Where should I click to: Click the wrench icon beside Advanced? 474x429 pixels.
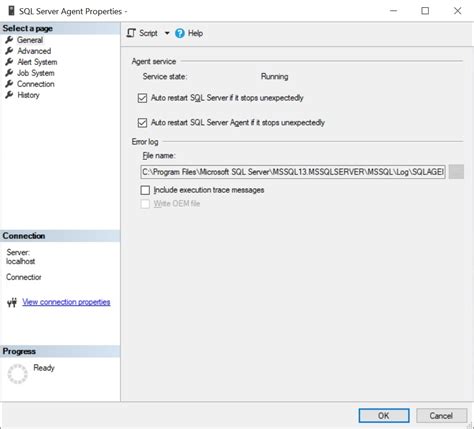point(9,51)
